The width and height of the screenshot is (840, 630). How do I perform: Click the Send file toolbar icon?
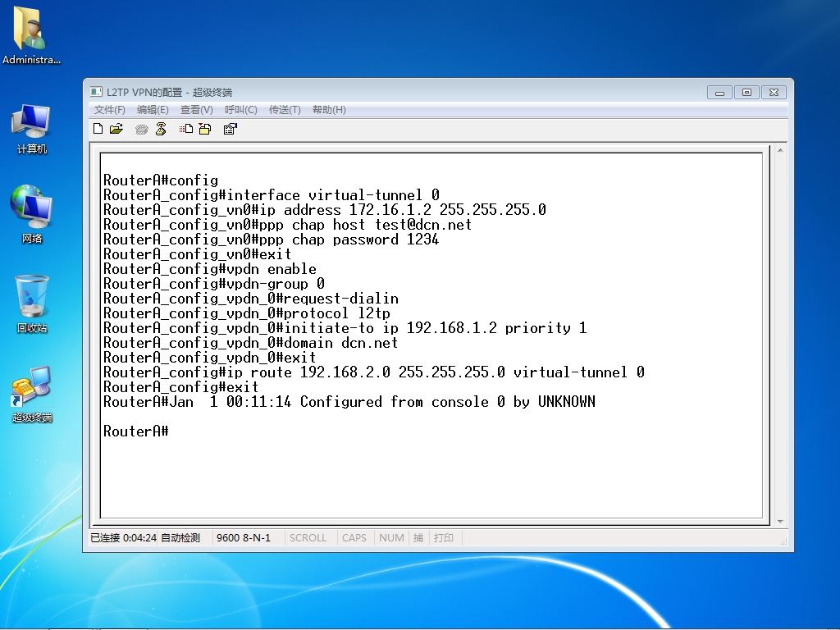click(x=186, y=129)
